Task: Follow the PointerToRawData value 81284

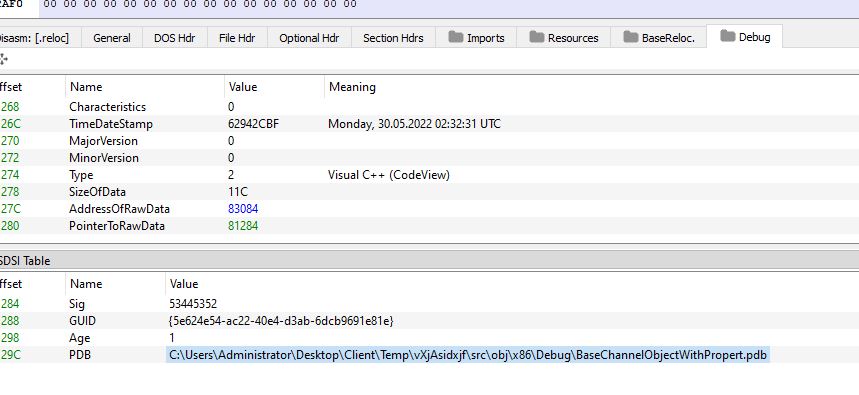Action: pyautogui.click(x=243, y=226)
